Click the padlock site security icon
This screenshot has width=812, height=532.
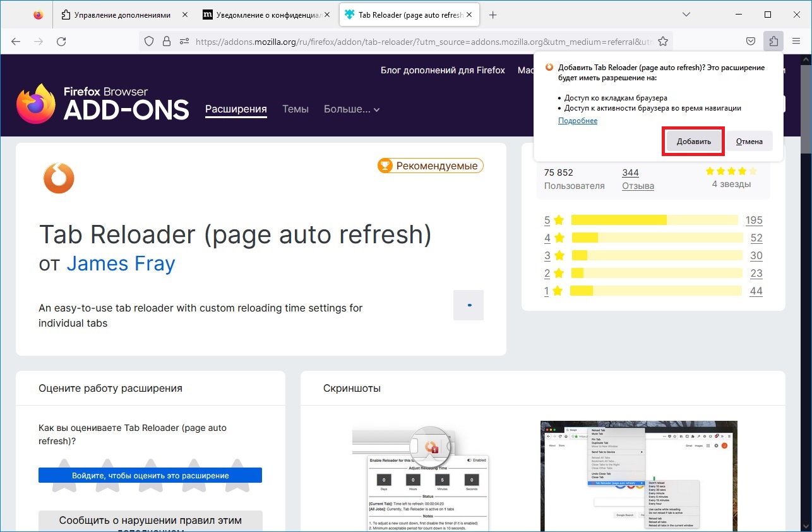(x=167, y=42)
